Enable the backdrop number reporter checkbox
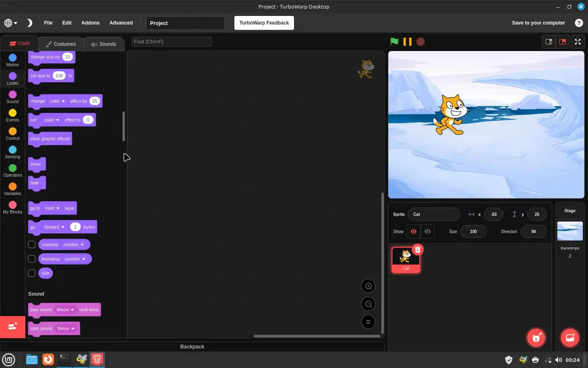The width and height of the screenshot is (588, 368). tap(31, 259)
